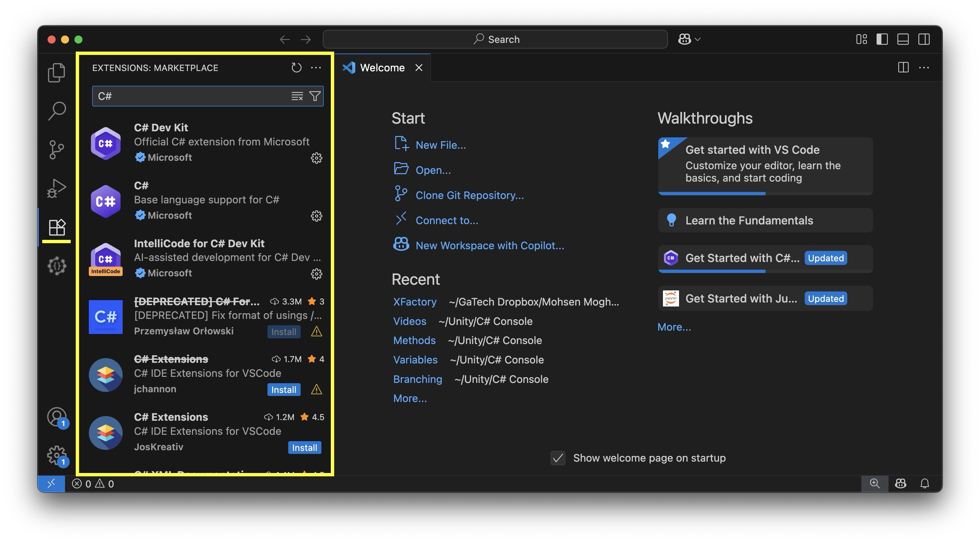This screenshot has height=542, width=980.
Task: Click the notifications bell in status bar
Action: 924,483
